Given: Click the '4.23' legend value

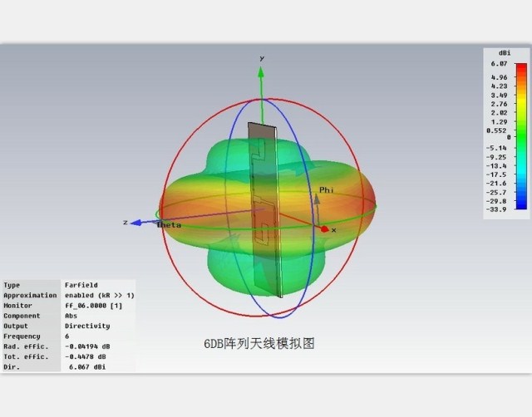Looking at the screenshot, I should [499, 86].
